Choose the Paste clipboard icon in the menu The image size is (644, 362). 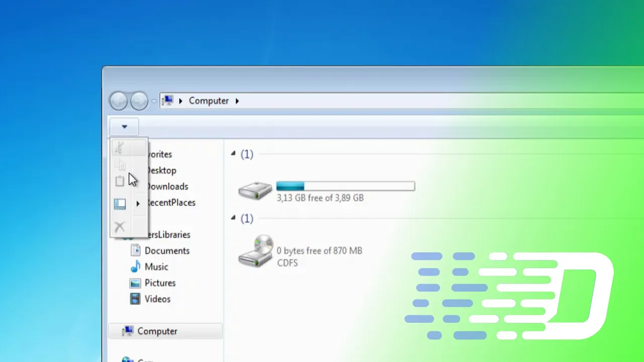[119, 181]
